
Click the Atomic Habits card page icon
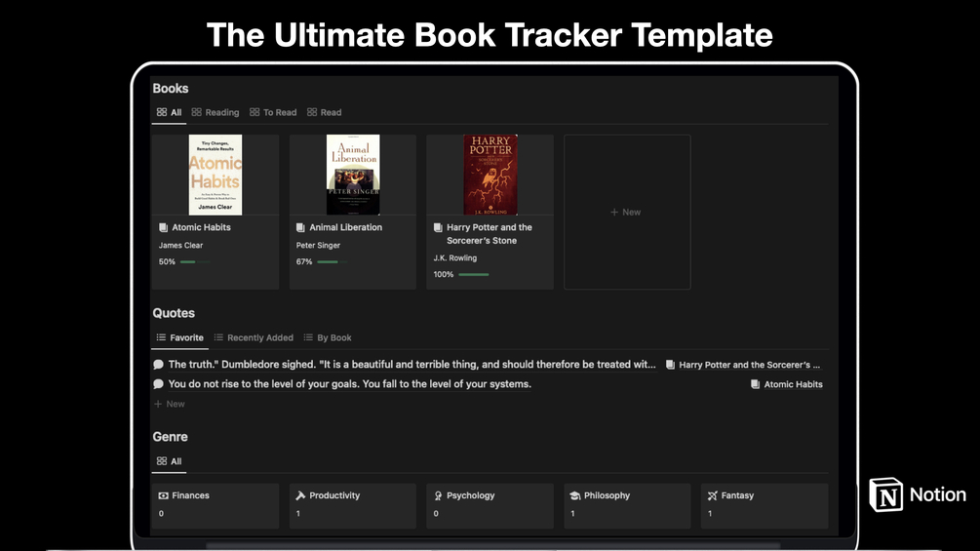pyautogui.click(x=164, y=227)
